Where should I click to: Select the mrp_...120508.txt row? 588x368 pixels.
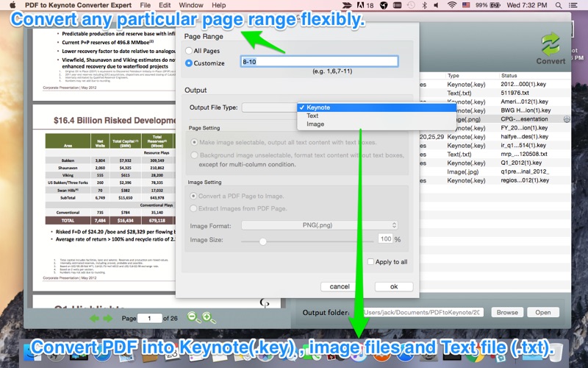(x=495, y=154)
